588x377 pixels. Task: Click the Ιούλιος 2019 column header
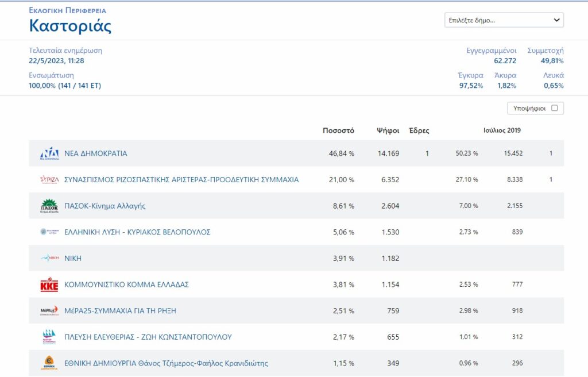tap(502, 130)
